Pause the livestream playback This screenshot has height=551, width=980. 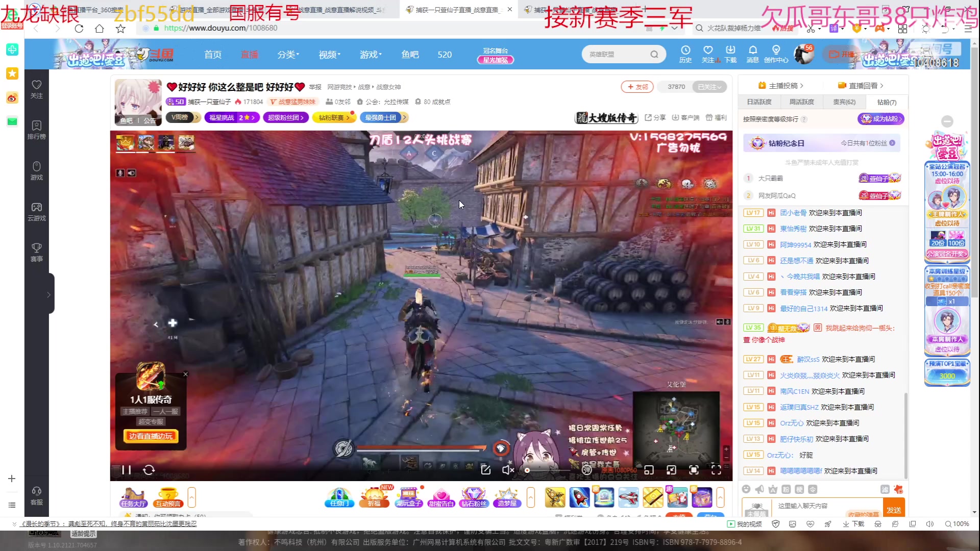(x=126, y=470)
